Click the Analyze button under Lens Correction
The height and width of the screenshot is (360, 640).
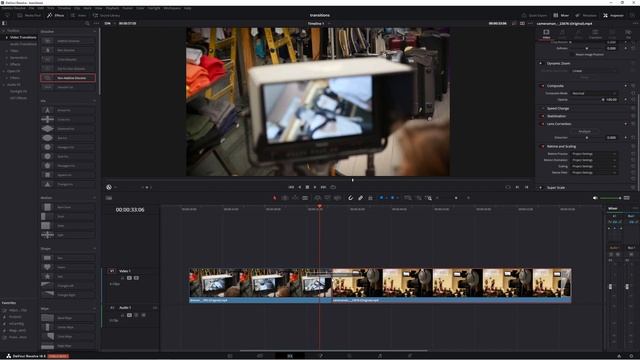584,131
